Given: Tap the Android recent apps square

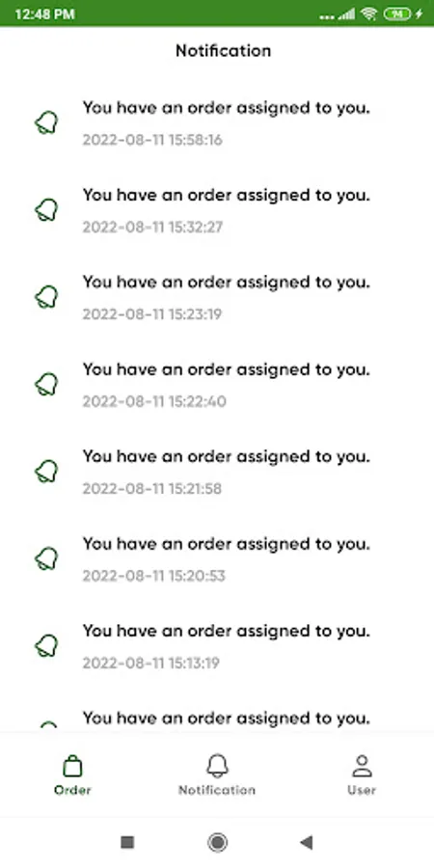Looking at the screenshot, I should [x=127, y=843].
